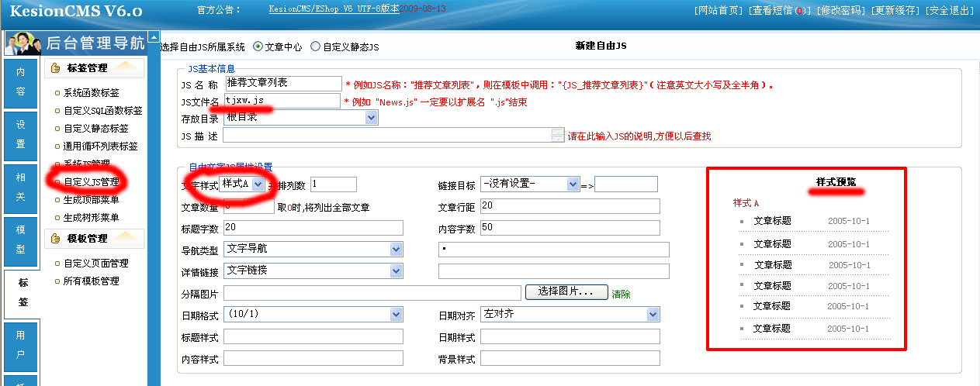
Task: Click the thumbs-up icon beside 模板管理
Action: 56,239
